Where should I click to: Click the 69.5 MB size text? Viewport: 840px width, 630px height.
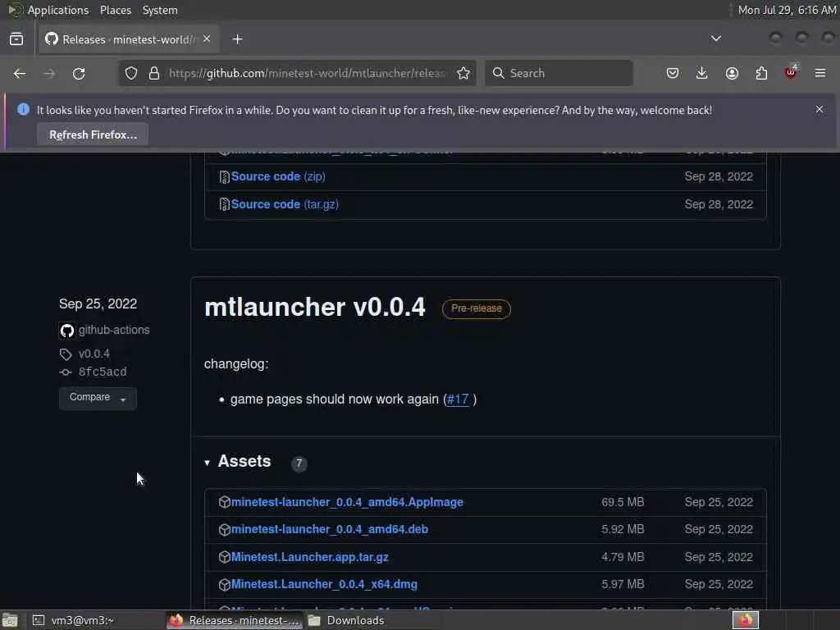[x=623, y=503]
